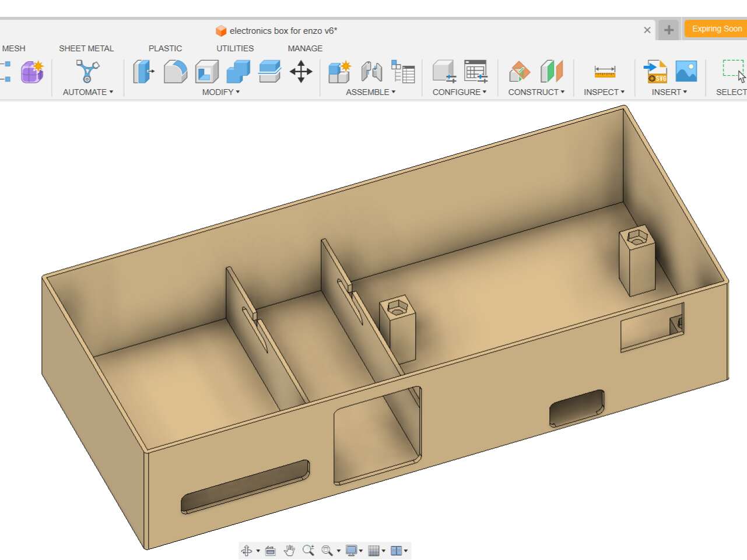747x560 pixels.
Task: Click the Insert Canvas image icon
Action: pyautogui.click(x=686, y=72)
